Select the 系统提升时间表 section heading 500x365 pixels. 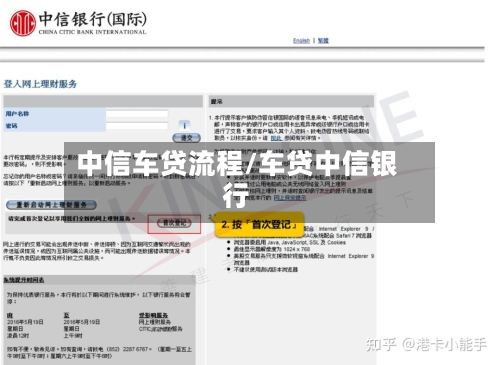[x=24, y=280]
